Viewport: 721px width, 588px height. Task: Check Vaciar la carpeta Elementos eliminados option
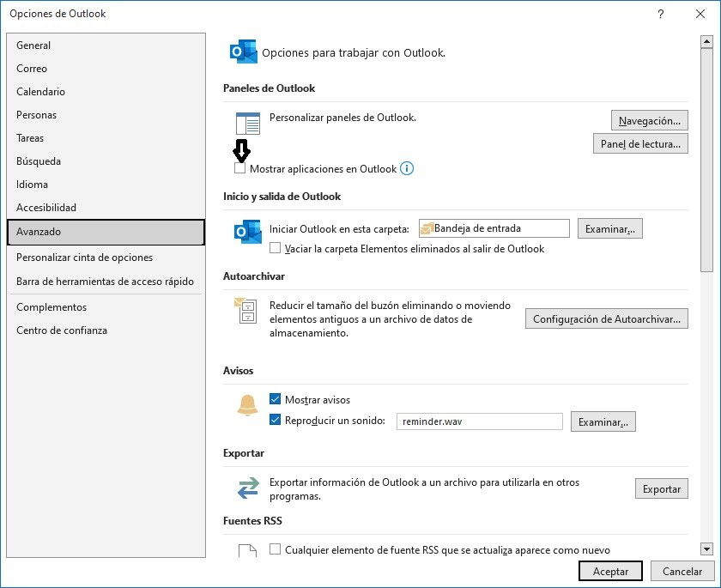pyautogui.click(x=276, y=249)
